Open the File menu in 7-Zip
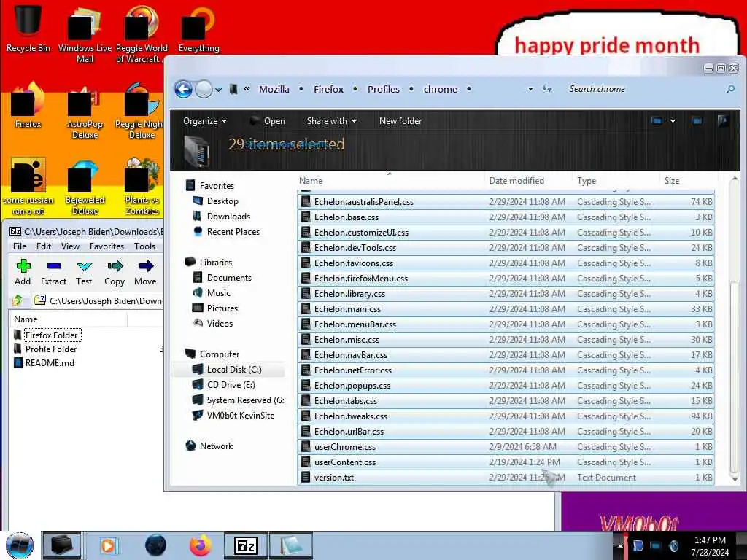Viewport: 747px width, 560px height. click(20, 246)
